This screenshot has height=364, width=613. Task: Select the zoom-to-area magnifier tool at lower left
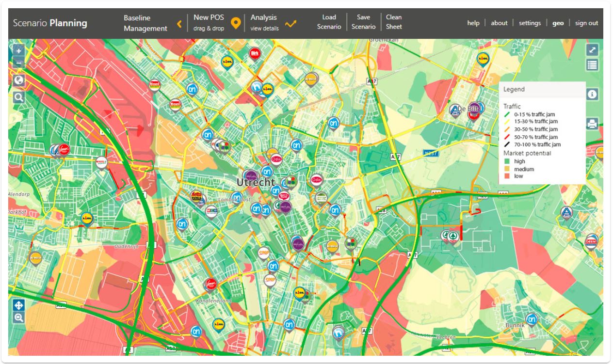click(19, 317)
